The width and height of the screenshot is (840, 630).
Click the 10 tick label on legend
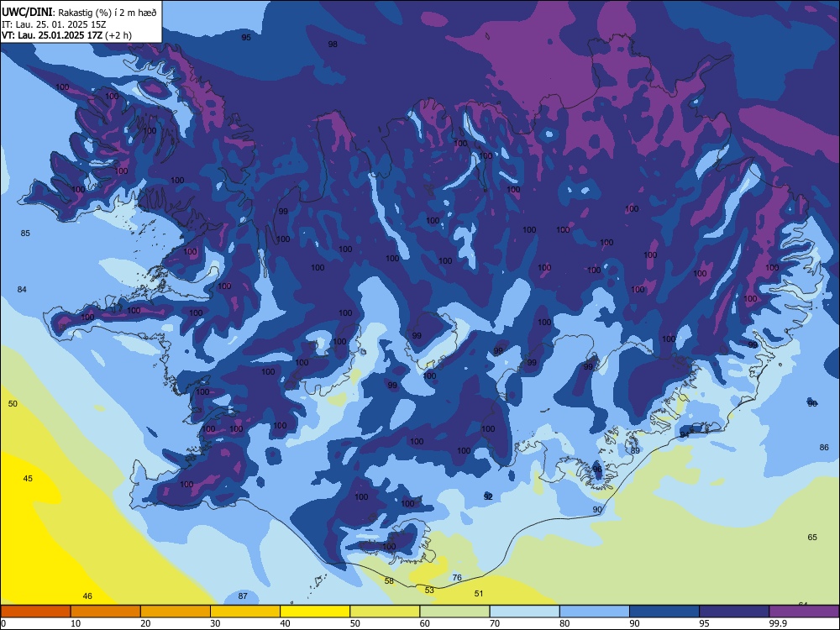pyautogui.click(x=76, y=623)
